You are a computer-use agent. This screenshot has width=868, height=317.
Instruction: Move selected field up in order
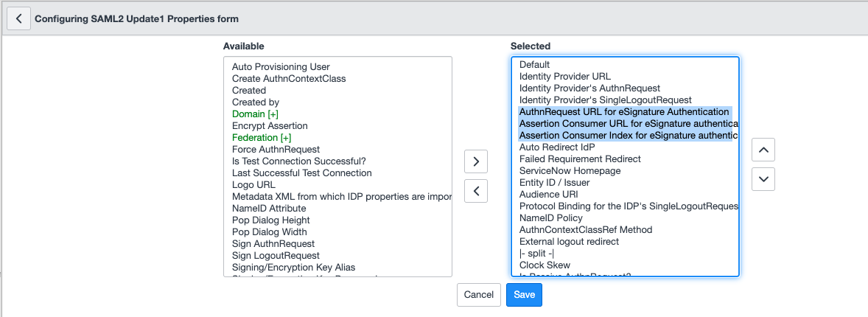click(x=763, y=150)
